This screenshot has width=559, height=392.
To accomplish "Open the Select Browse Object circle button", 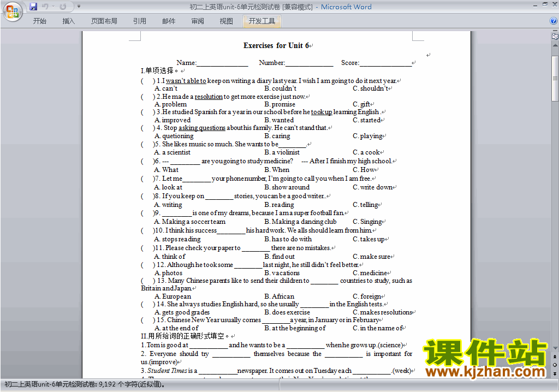I will [555, 365].
